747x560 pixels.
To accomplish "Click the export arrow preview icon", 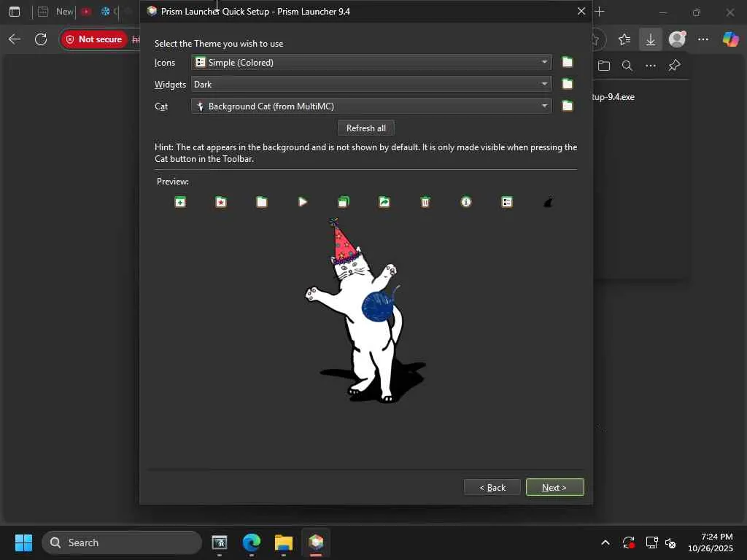I will click(x=384, y=203).
